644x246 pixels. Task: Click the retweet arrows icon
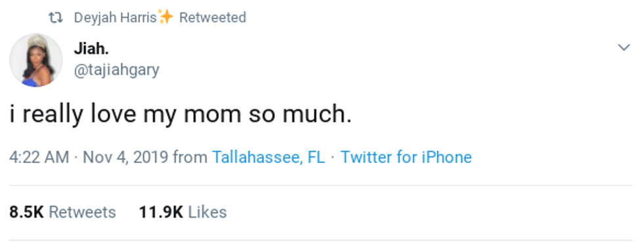click(55, 18)
